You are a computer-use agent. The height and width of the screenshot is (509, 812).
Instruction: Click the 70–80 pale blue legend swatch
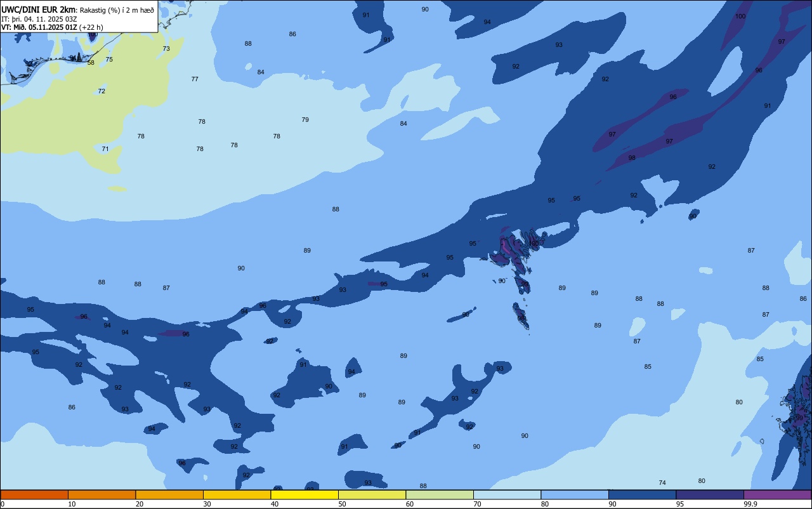pyautogui.click(x=507, y=494)
